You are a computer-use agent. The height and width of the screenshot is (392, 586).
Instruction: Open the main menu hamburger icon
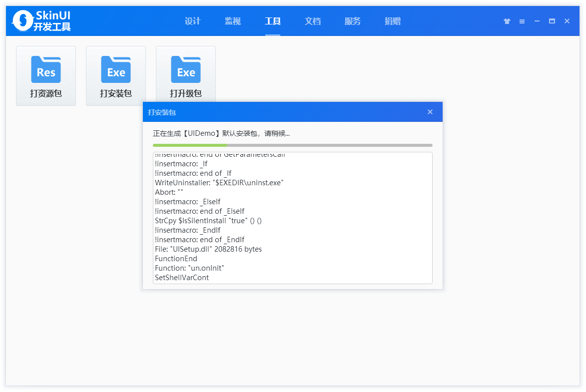(x=522, y=21)
